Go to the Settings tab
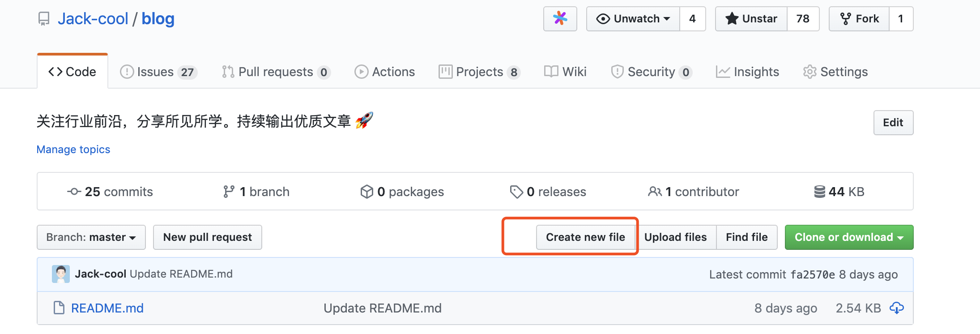980x334 pixels. click(835, 72)
